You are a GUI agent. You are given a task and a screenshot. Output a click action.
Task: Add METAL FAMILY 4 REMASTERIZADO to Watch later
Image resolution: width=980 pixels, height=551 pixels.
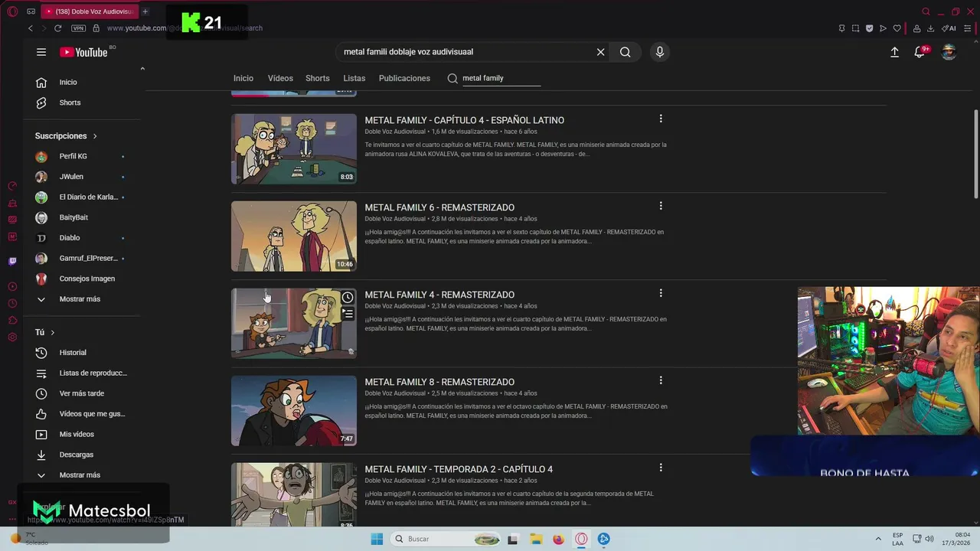tap(348, 297)
